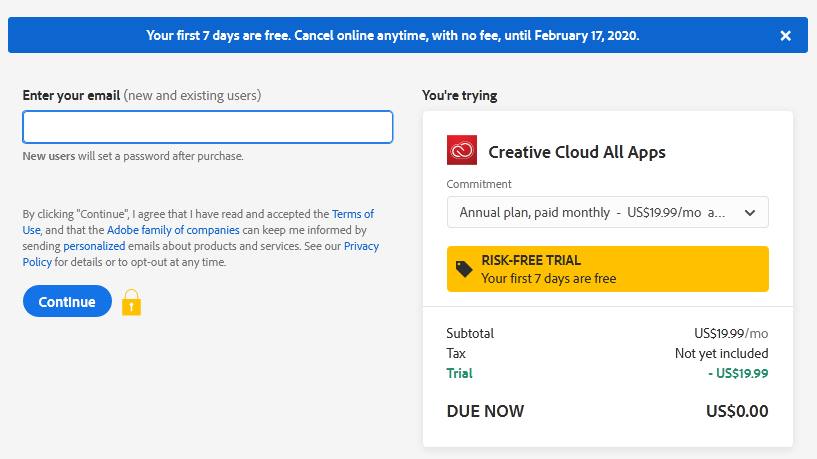Click the Subtotal US$19.99/mo price

point(731,333)
